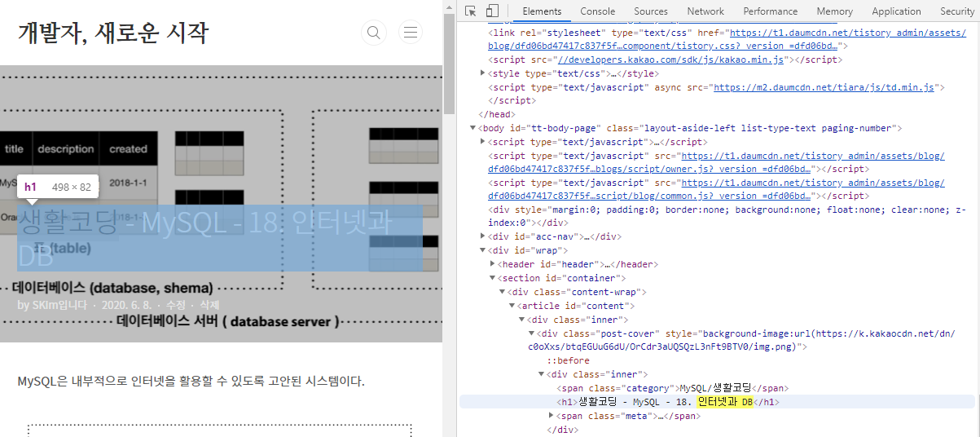This screenshot has width=980, height=437.
Task: Open the blog hamburger menu icon
Action: (411, 33)
